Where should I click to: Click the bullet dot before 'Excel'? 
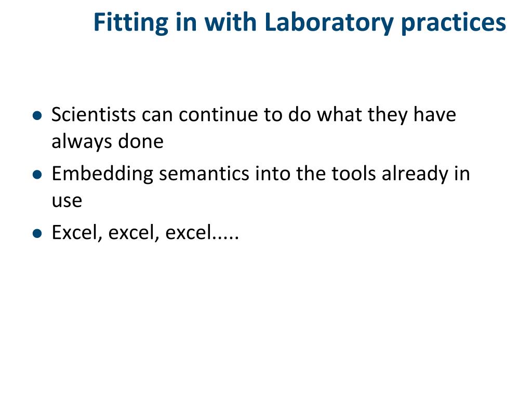click(x=37, y=234)
